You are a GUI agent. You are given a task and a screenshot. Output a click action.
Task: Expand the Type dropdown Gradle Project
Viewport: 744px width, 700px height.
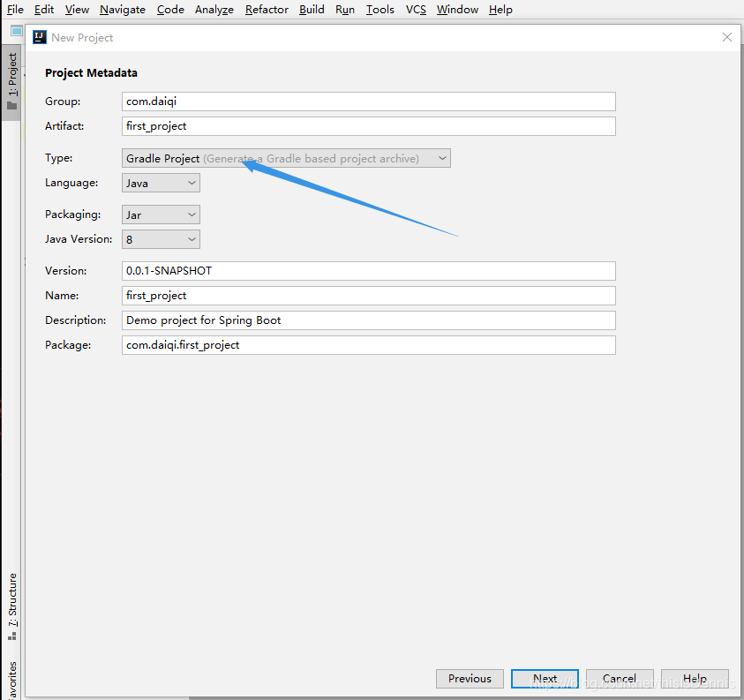(x=286, y=158)
